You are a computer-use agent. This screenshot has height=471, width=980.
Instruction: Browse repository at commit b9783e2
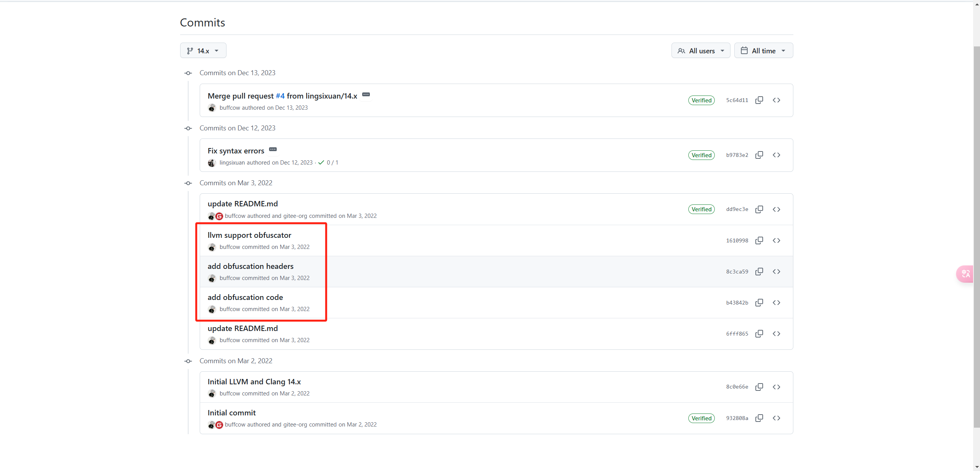pyautogui.click(x=776, y=155)
